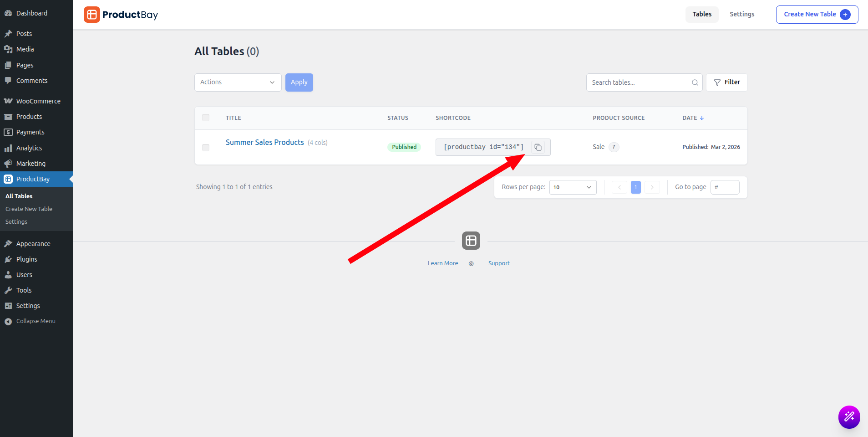Select the Summer Sales Products row checkbox
The height and width of the screenshot is (437, 868).
206,147
